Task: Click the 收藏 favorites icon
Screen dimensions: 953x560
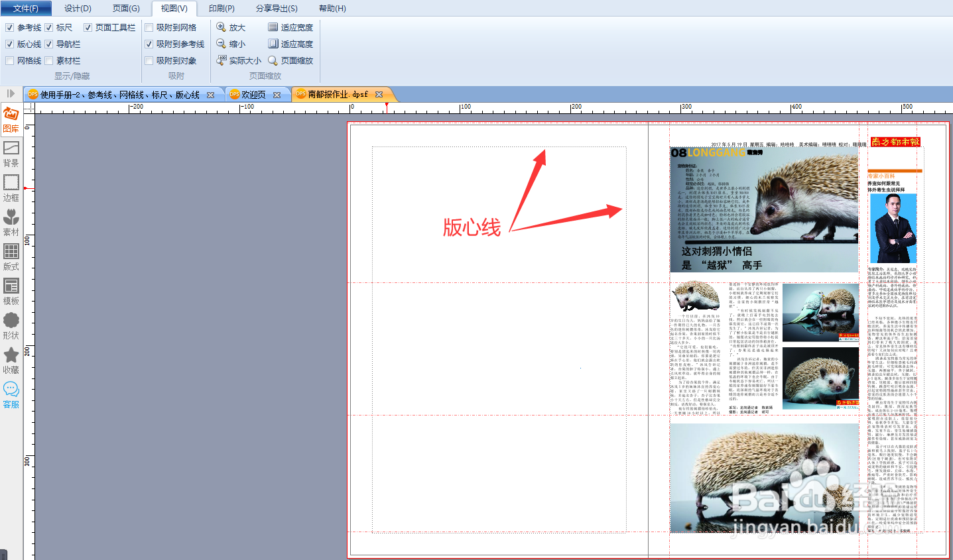Action: [11, 362]
